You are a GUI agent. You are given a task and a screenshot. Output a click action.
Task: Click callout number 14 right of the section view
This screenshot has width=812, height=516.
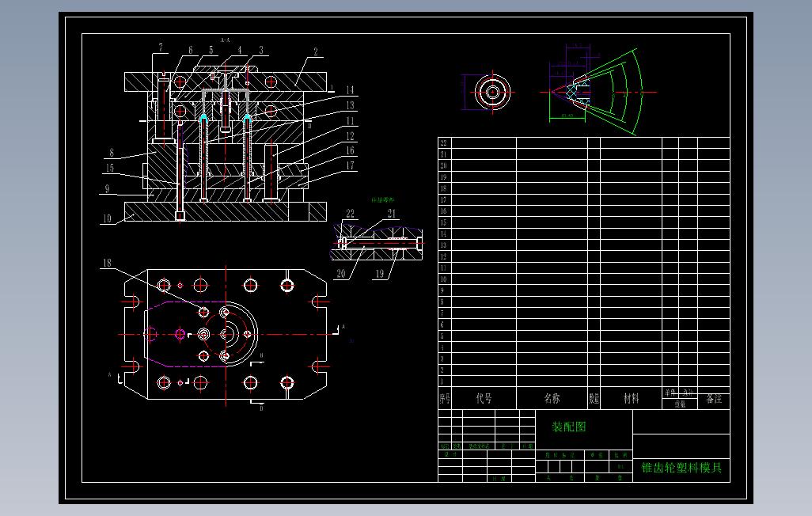click(350, 90)
